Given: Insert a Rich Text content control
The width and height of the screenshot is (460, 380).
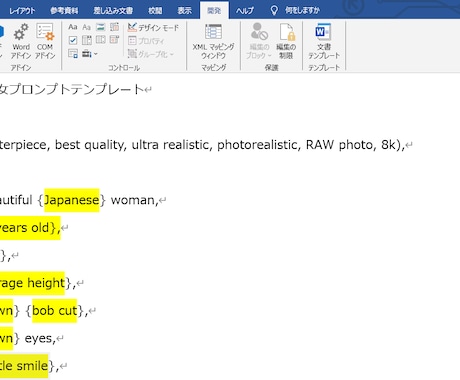Looking at the screenshot, I should (73, 27).
